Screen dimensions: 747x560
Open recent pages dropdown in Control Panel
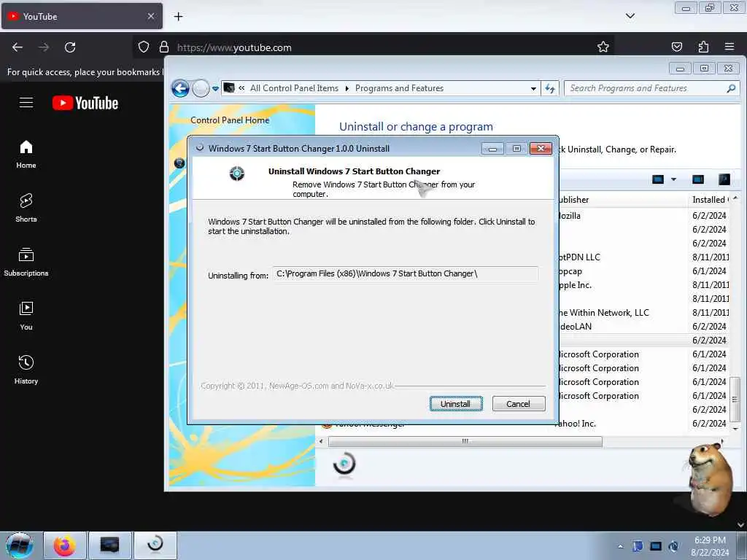(x=215, y=88)
